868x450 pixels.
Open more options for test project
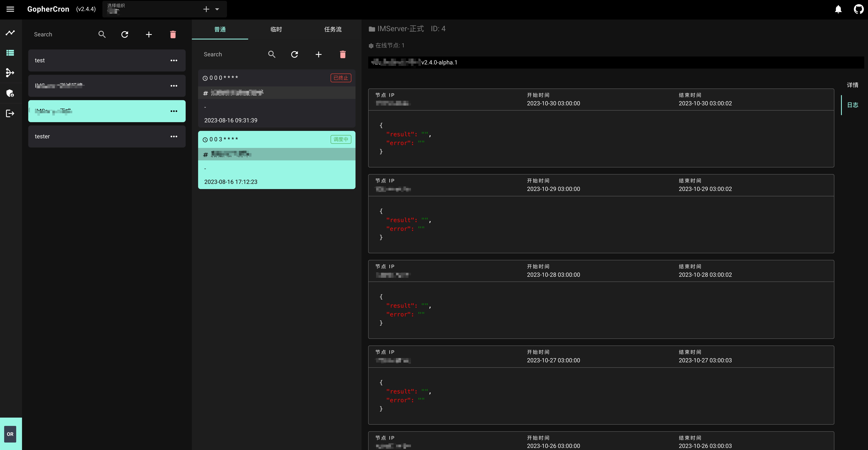click(x=174, y=60)
